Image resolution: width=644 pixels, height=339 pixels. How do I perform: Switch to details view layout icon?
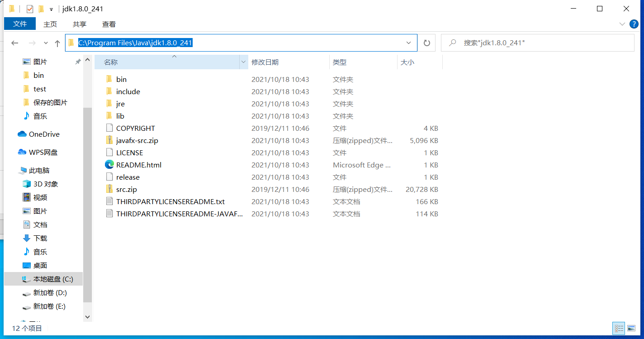coord(619,328)
